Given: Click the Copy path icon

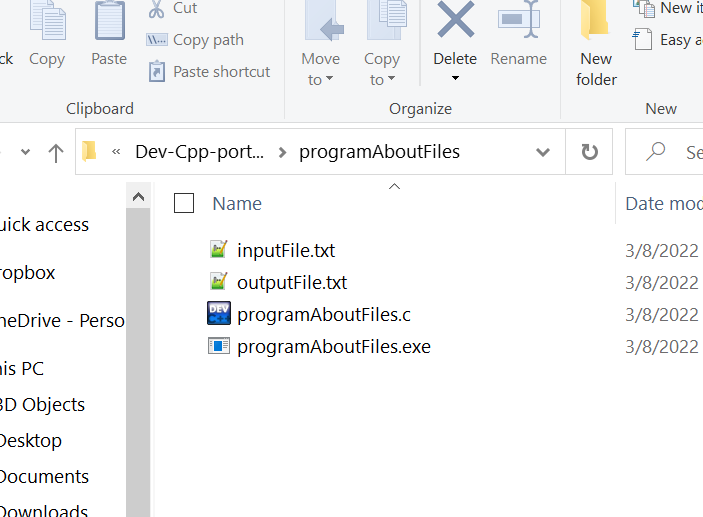Looking at the screenshot, I should coord(157,40).
